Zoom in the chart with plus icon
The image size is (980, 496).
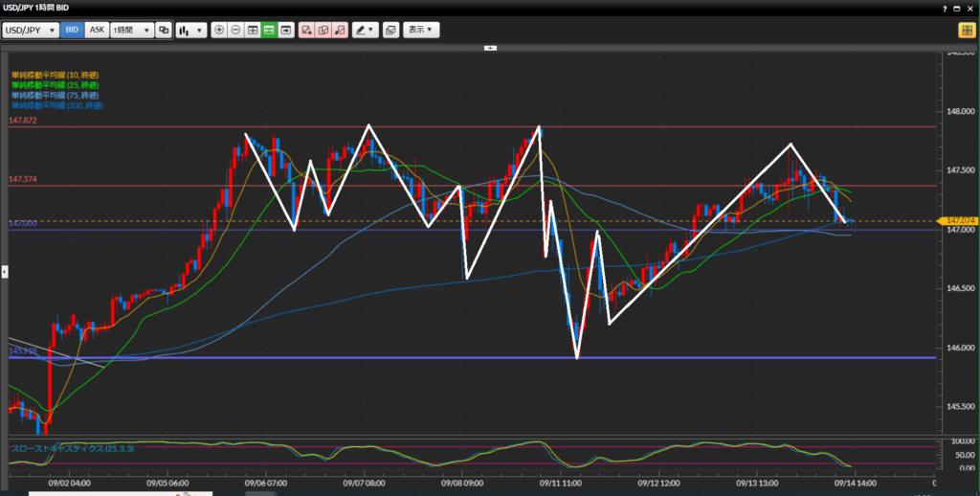click(x=219, y=30)
